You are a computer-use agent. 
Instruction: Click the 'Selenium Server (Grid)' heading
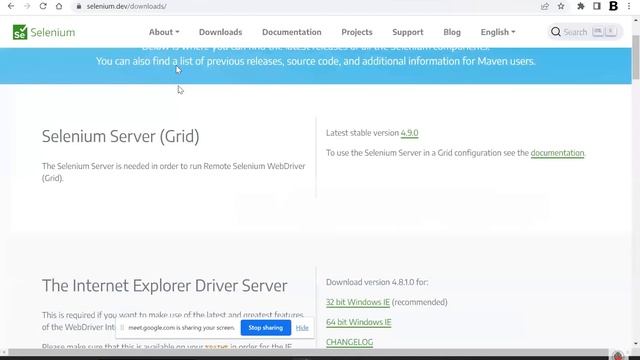tap(120, 136)
